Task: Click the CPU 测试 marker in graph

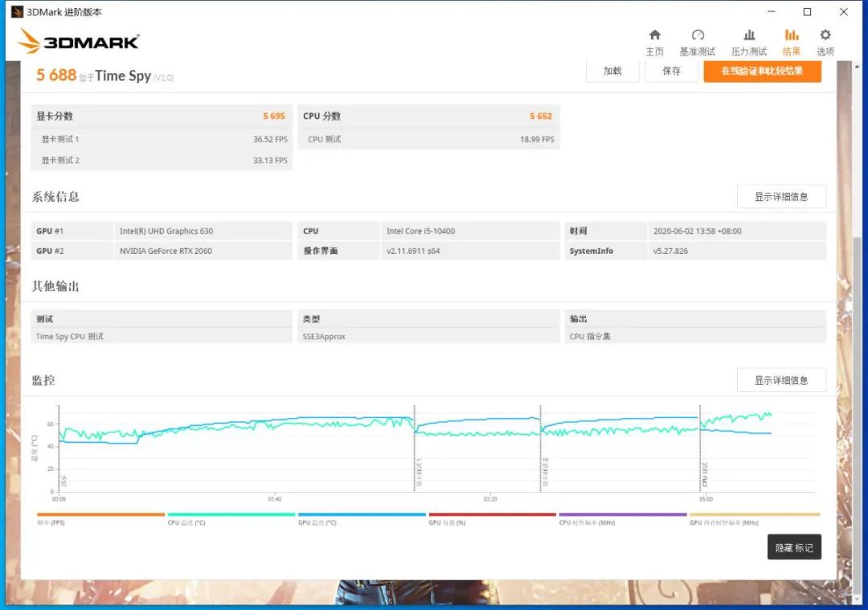Action: [705, 474]
